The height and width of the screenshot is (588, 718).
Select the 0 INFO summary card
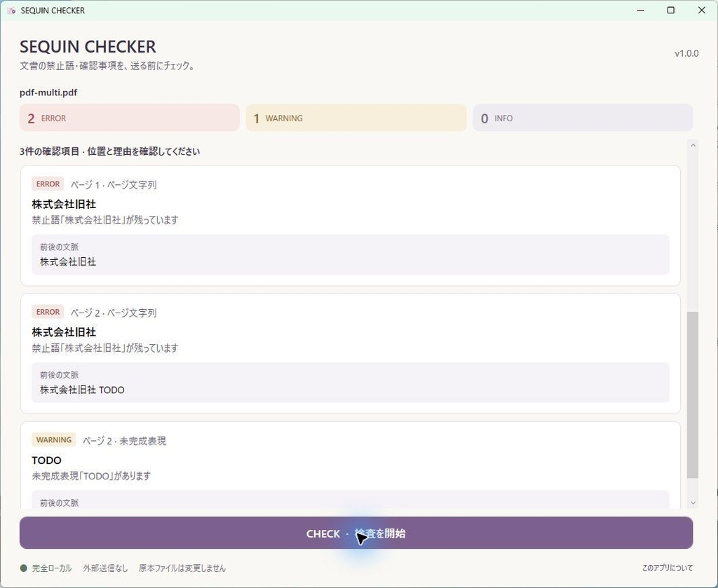pyautogui.click(x=583, y=118)
